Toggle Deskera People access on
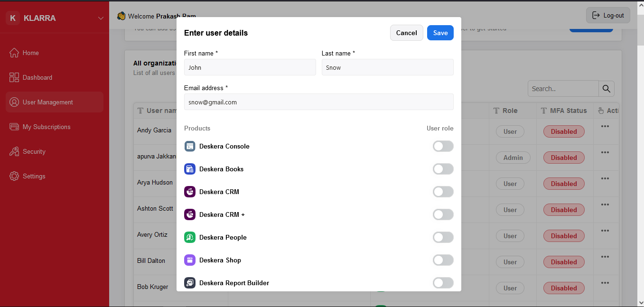Viewport: 644px width, 307px height. pos(443,237)
